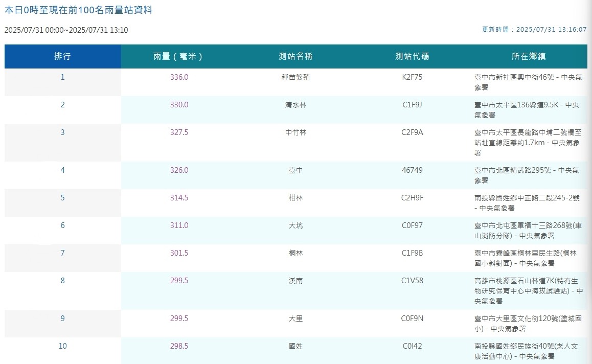Image resolution: width=592 pixels, height=364 pixels.
Task: Click the 測站代碼 column header
Action: click(412, 56)
